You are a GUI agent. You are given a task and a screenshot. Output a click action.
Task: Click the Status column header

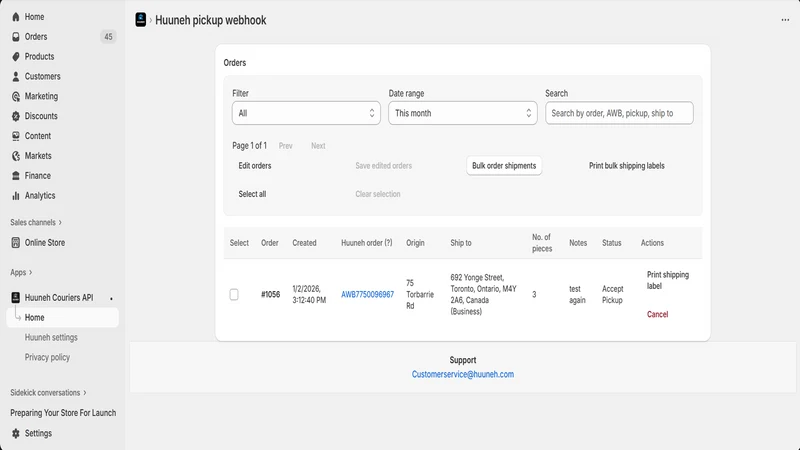click(x=611, y=243)
